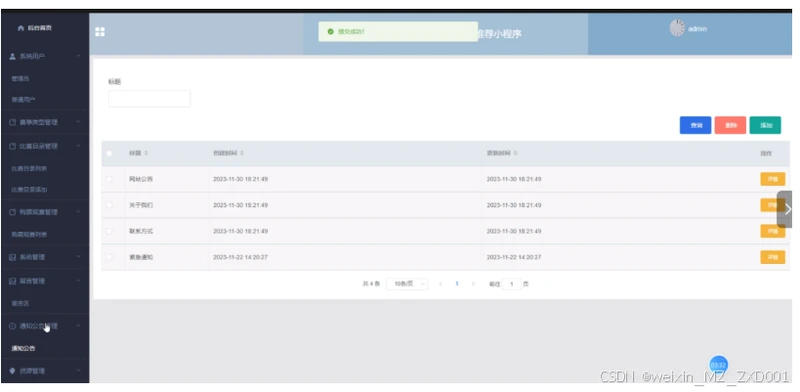800x392 pixels.
Task: Tick the checkbox for 联系方式 row
Action: (109, 231)
